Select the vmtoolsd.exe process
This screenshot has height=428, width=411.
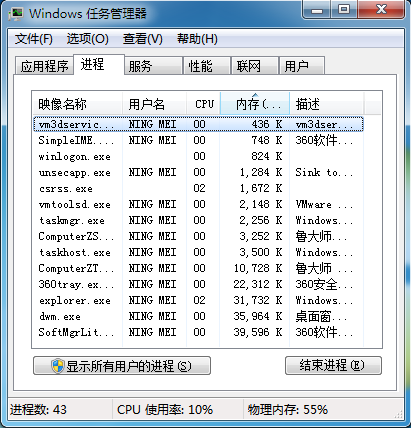point(198,204)
